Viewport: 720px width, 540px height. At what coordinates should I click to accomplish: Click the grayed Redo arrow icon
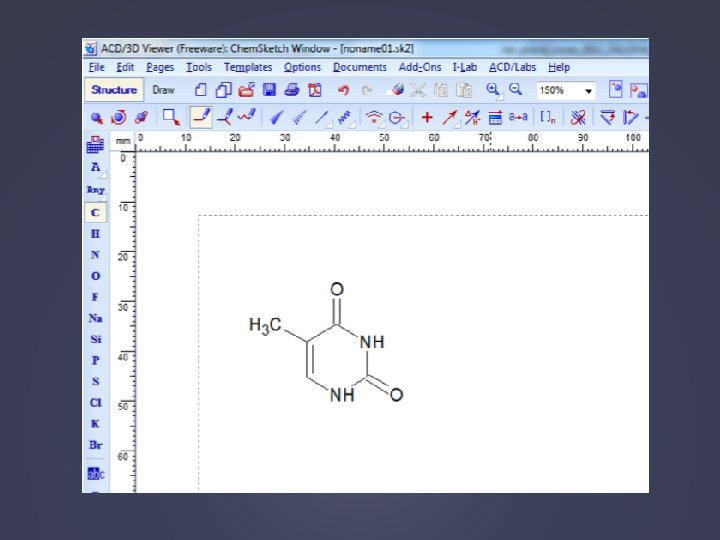point(366,90)
